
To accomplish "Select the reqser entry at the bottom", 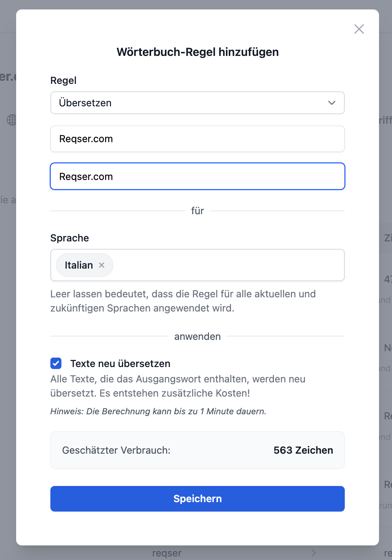I will (166, 553).
